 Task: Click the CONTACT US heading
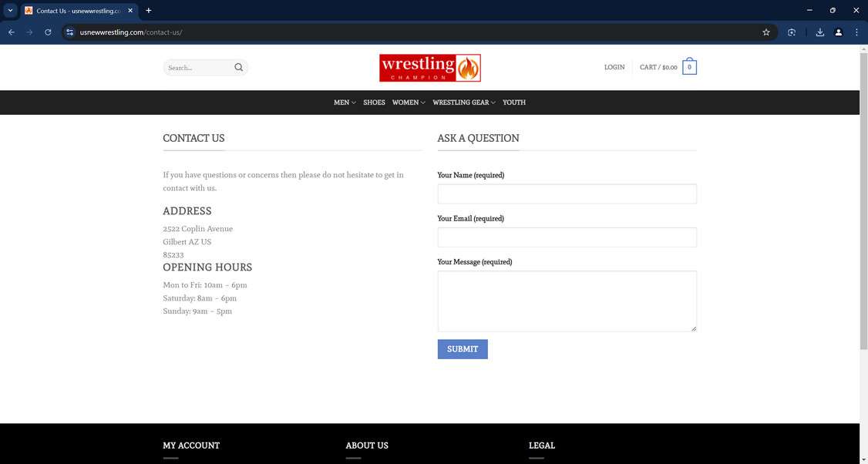click(x=193, y=139)
